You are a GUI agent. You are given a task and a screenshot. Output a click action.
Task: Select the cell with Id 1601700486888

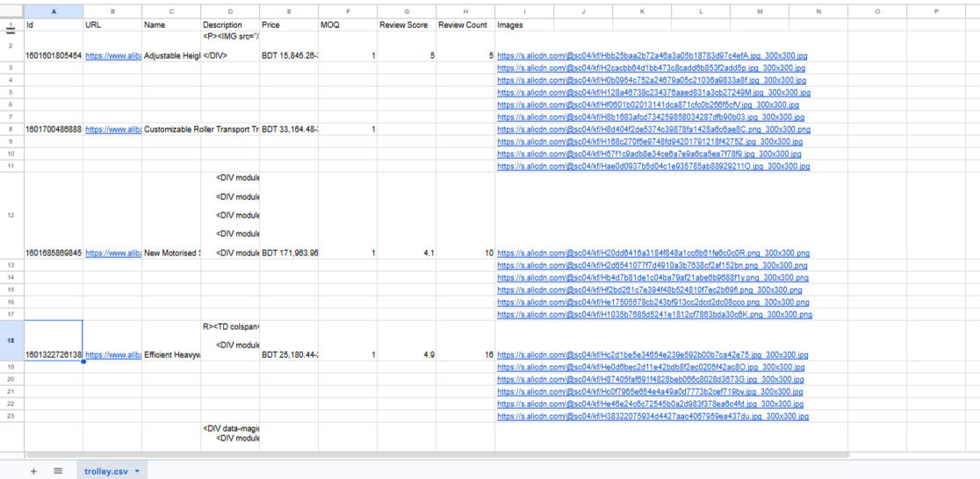tap(54, 129)
